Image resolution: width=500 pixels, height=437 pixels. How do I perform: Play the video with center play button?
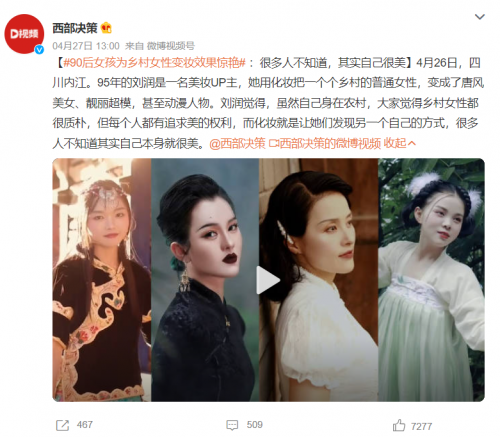tap(268, 280)
